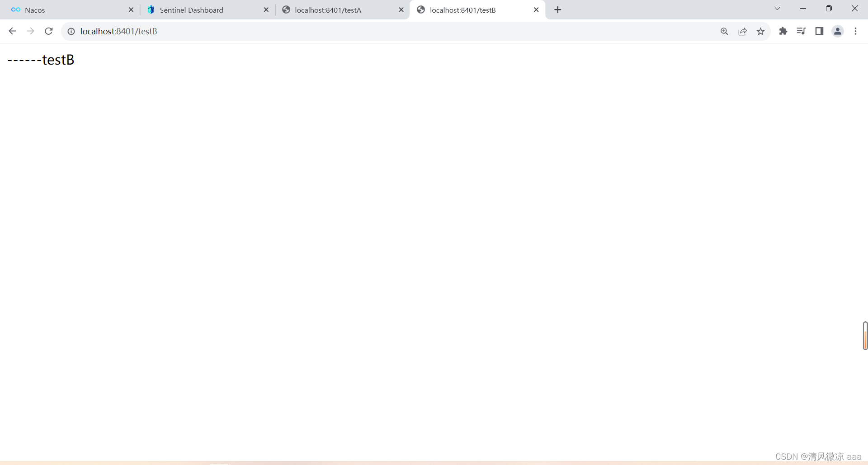Reload the current page

[x=49, y=31]
